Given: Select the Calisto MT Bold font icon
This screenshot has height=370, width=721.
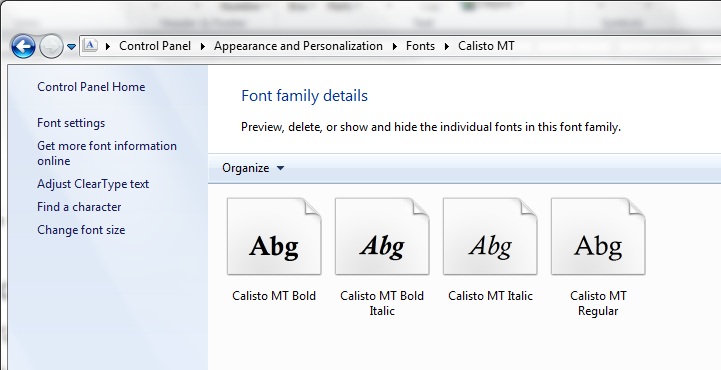Looking at the screenshot, I should click(x=274, y=237).
